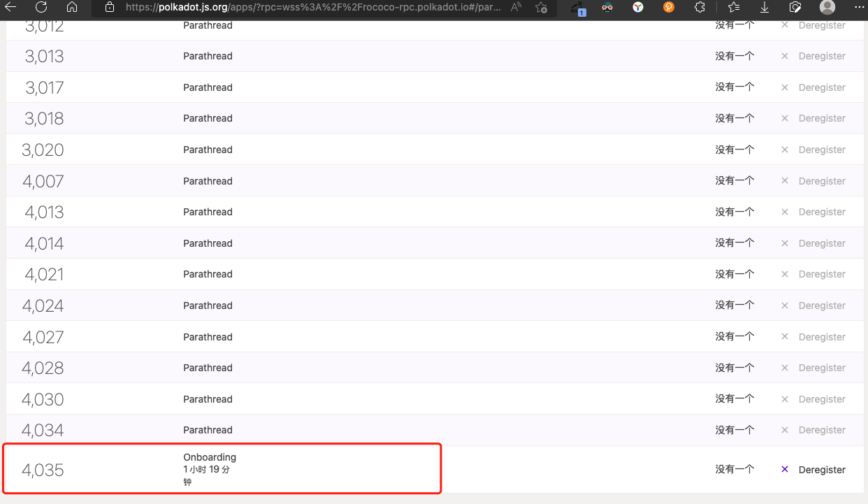Click the X icon for para 4,014
Image resolution: width=868 pixels, height=504 pixels.
785,243
